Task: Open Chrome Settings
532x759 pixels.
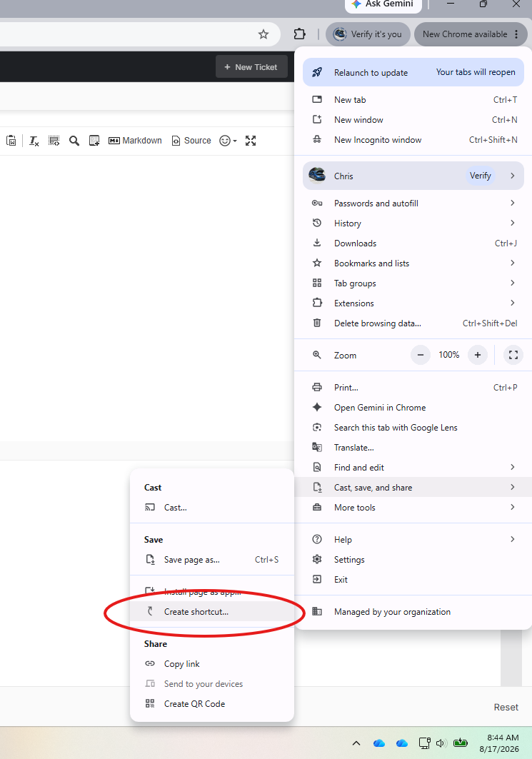Action: point(413,560)
